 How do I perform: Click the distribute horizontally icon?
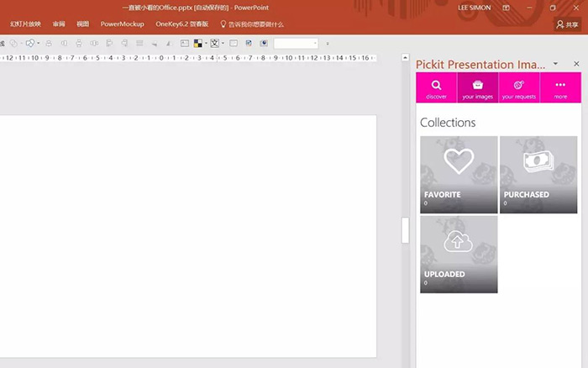[94, 43]
